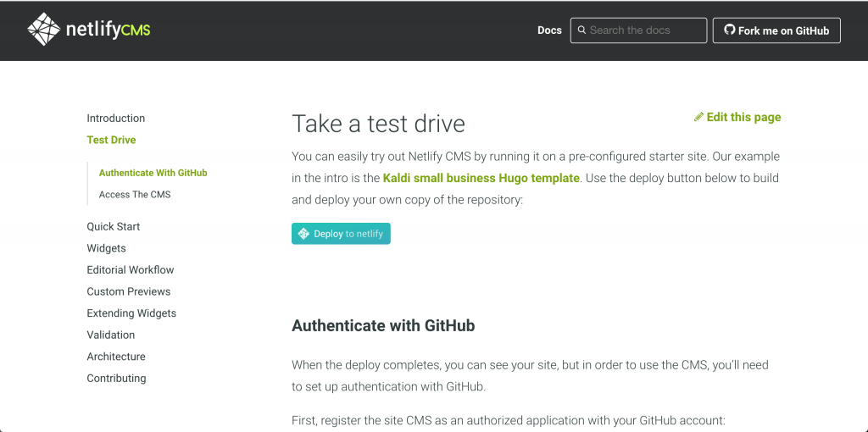The width and height of the screenshot is (868, 432).
Task: Open the Quick Start docs page
Action: (114, 227)
